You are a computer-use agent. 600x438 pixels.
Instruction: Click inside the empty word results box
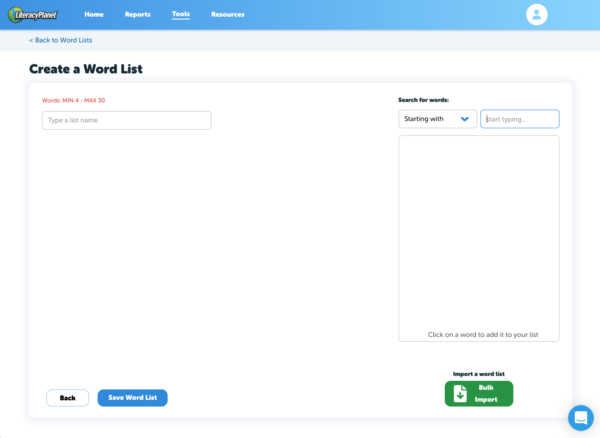478,230
